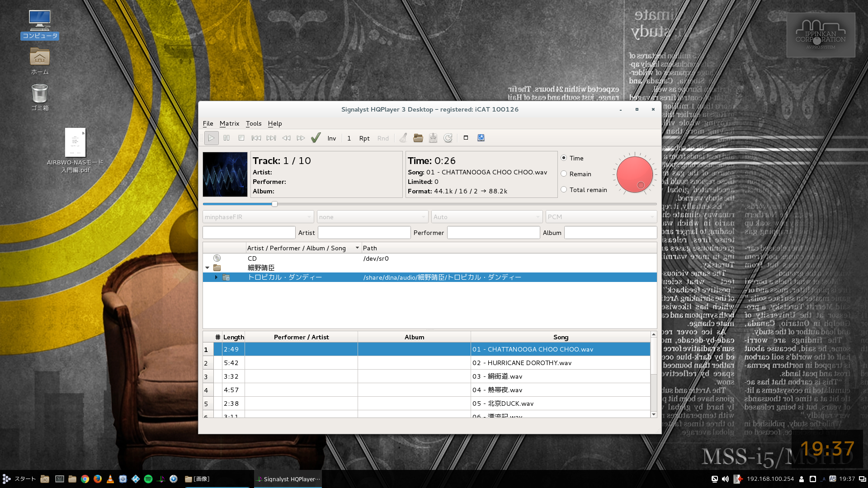
Task: Click the green checkmark icon
Action: tap(316, 138)
